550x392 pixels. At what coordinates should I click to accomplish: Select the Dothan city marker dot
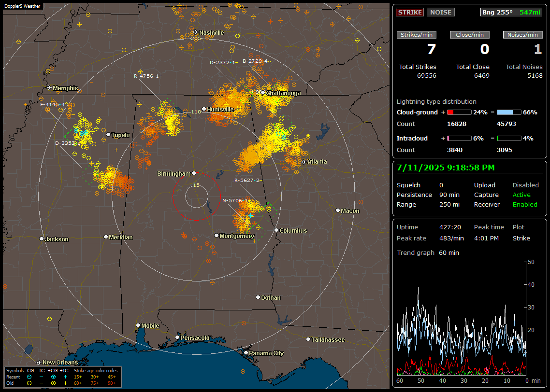coord(258,297)
